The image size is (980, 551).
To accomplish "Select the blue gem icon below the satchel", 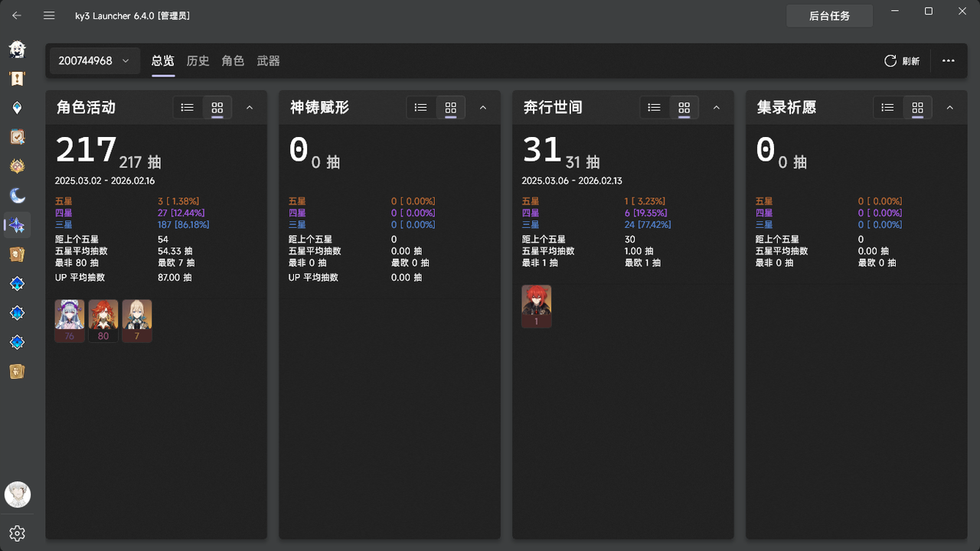I will 17,283.
